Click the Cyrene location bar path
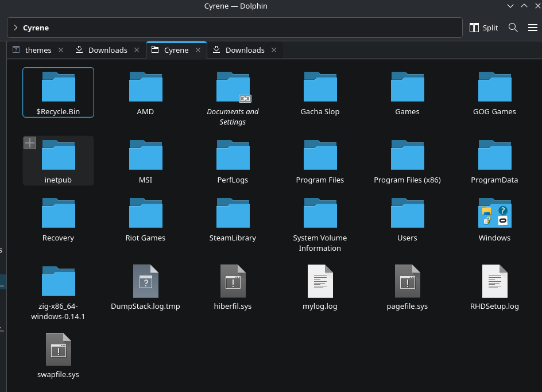Image resolution: width=542 pixels, height=392 pixels. pos(36,28)
